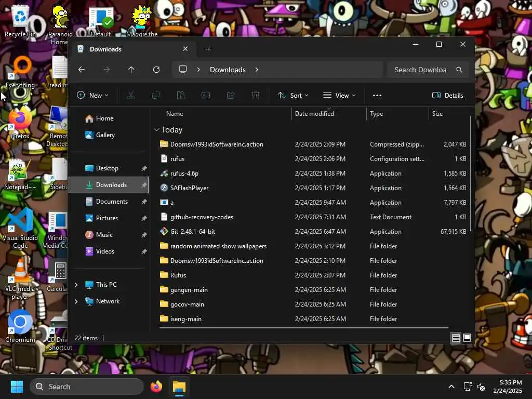
Task: Go back with the left arrow
Action: tap(82, 70)
